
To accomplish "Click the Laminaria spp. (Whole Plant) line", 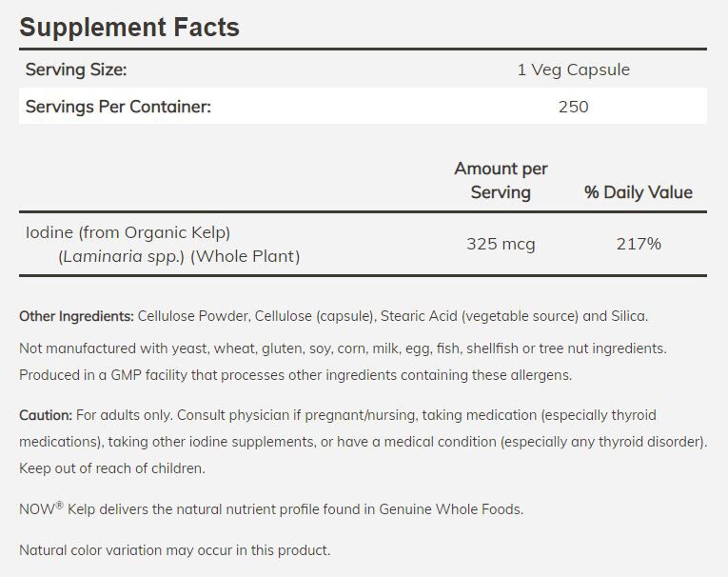I will (177, 256).
